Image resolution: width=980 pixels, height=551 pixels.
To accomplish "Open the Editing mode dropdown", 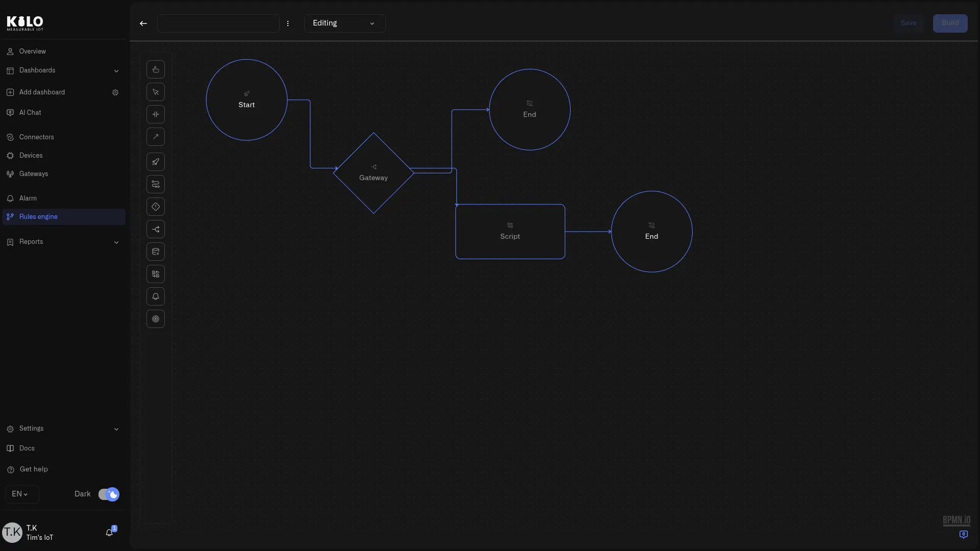I will 345,23.
